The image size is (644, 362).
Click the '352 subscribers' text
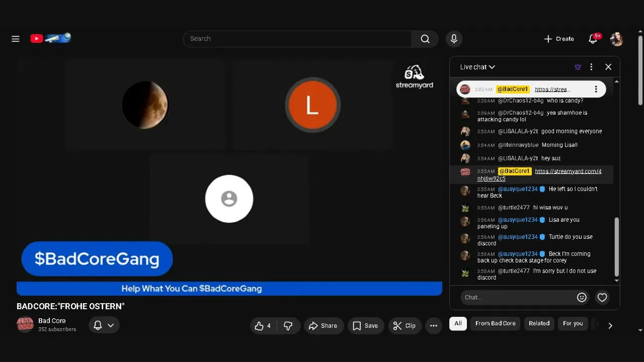click(57, 329)
